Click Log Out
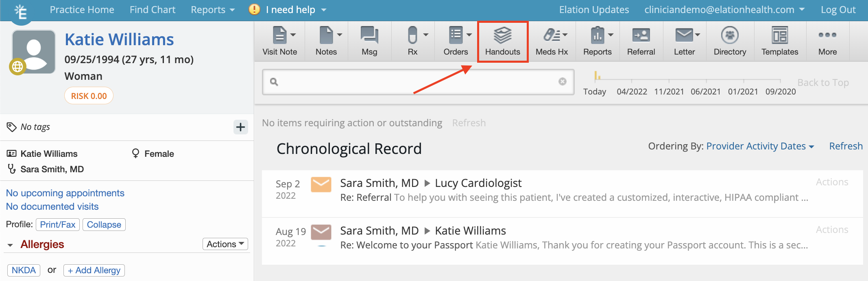This screenshot has height=281, width=868. (838, 10)
